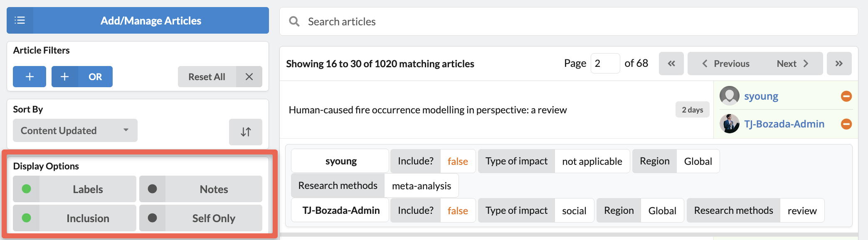This screenshot has width=868, height=240.
Task: Toggle the Labels display option
Action: pos(74,189)
